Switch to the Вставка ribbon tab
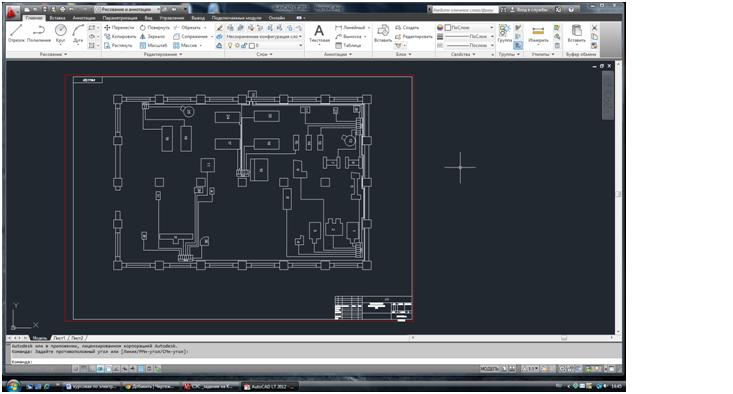 57,18
